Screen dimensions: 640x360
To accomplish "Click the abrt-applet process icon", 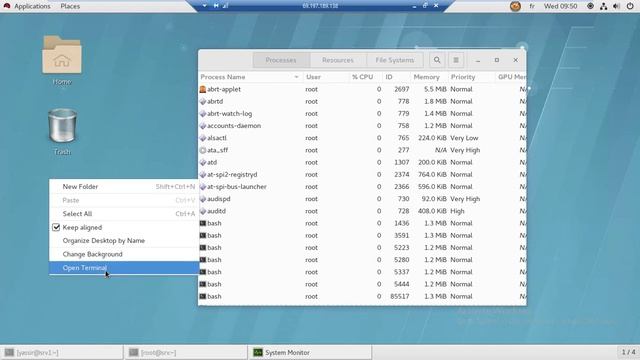I will [202, 89].
